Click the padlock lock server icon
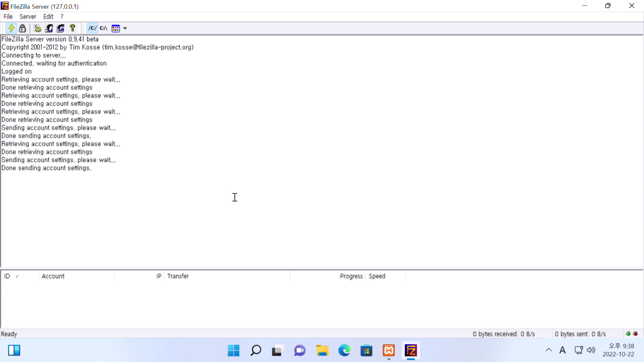This screenshot has height=362, width=644. click(x=22, y=28)
